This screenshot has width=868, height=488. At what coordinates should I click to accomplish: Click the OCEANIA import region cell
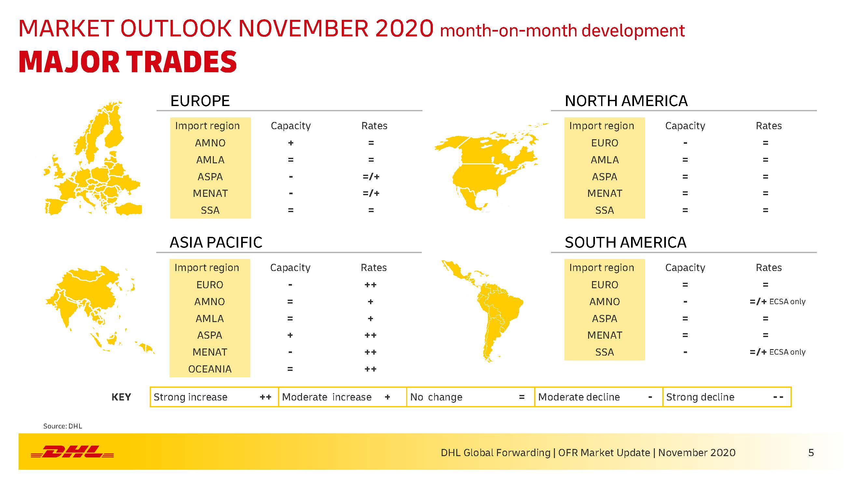210,369
